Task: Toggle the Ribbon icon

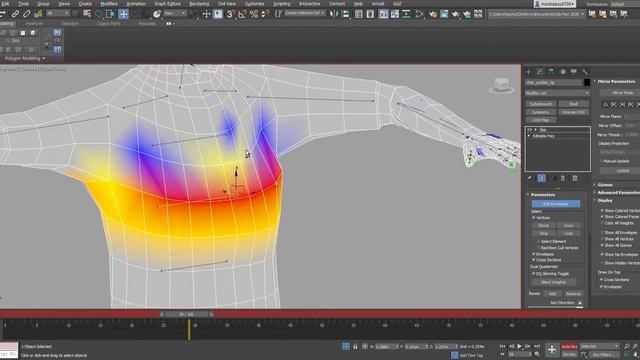Action: coord(383,14)
